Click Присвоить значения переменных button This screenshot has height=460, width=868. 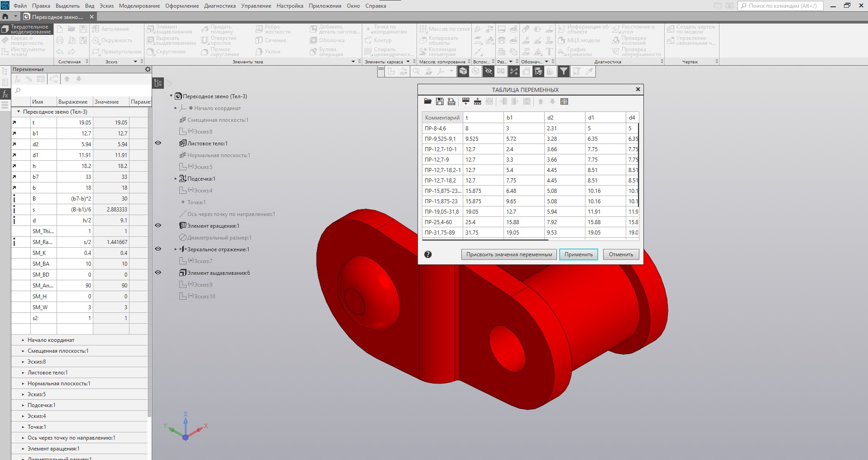tap(509, 254)
